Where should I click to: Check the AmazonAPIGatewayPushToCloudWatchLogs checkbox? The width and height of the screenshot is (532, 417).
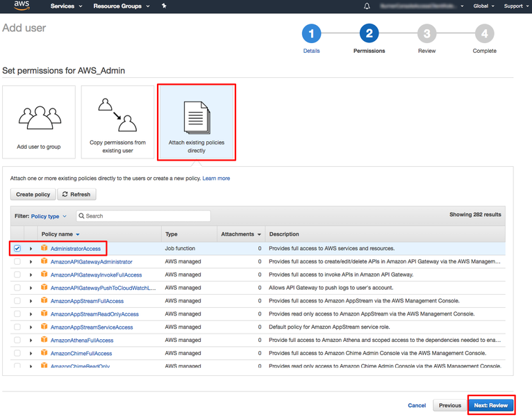click(17, 288)
